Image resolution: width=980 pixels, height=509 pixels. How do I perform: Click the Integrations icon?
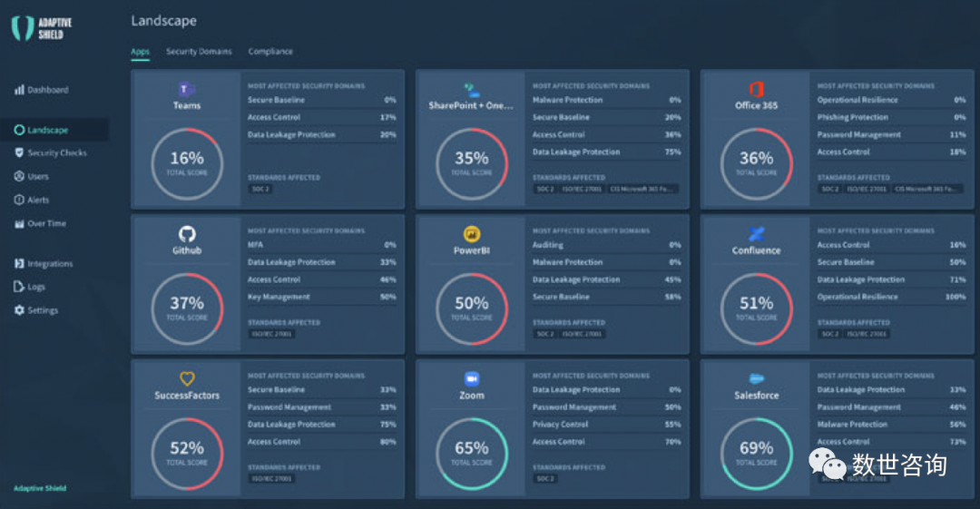point(19,263)
